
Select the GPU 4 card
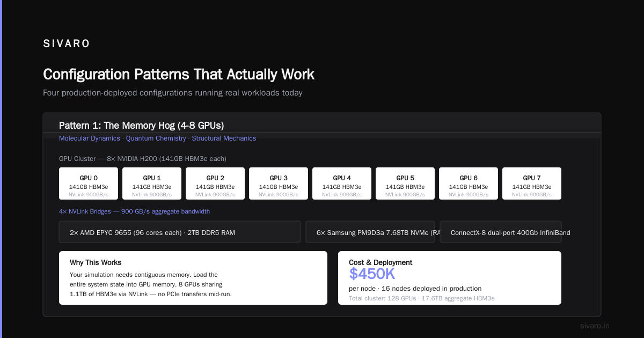pos(342,183)
